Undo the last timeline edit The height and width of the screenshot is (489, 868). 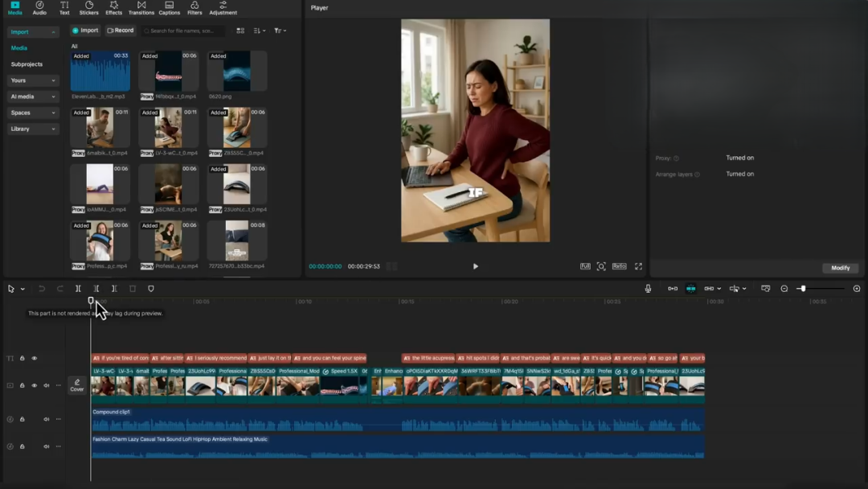point(42,289)
